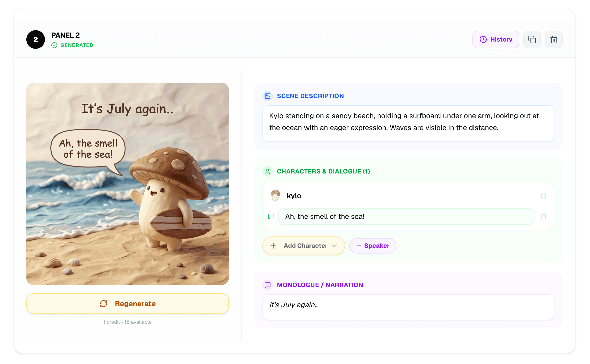The image size is (590, 364).
Task: Click the 'kylo' character name
Action: pos(294,196)
